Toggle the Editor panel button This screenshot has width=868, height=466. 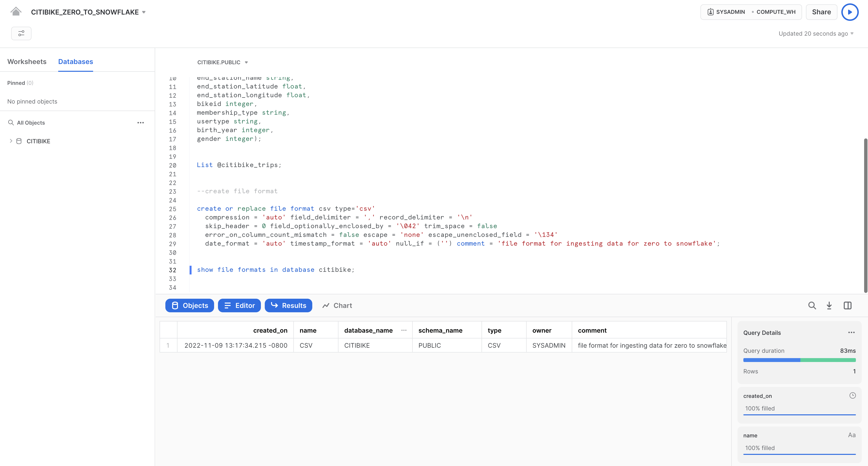click(239, 305)
